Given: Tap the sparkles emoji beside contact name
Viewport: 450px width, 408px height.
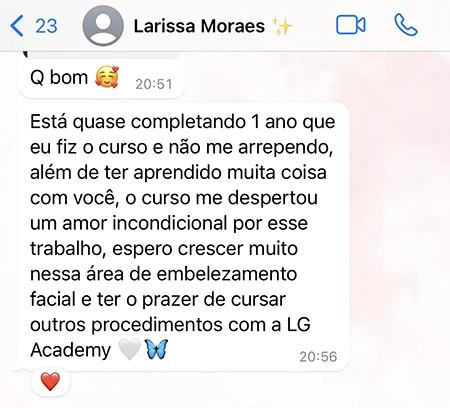Looking at the screenshot, I should click(x=282, y=26).
